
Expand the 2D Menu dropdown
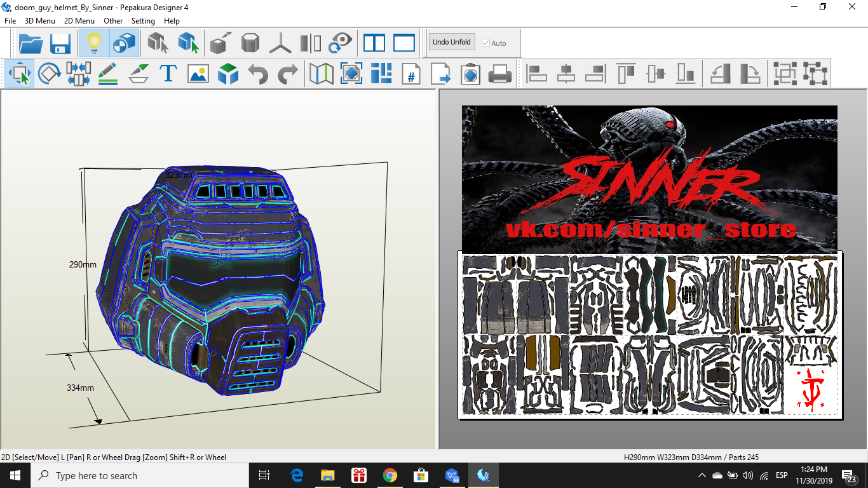pyautogui.click(x=79, y=21)
